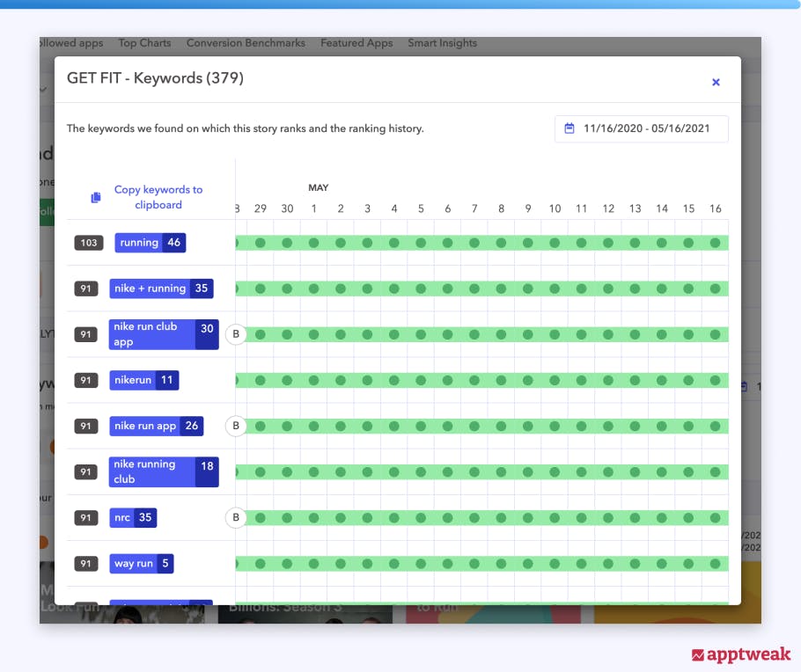Close the GET FIT keywords dialog
Viewport: 801px width, 672px height.
tap(716, 82)
